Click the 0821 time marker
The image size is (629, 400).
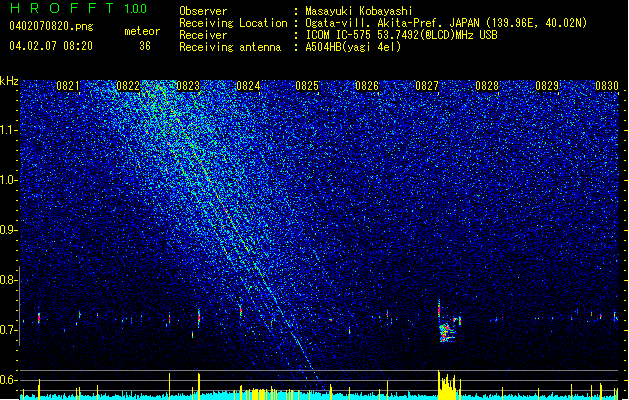pos(68,86)
